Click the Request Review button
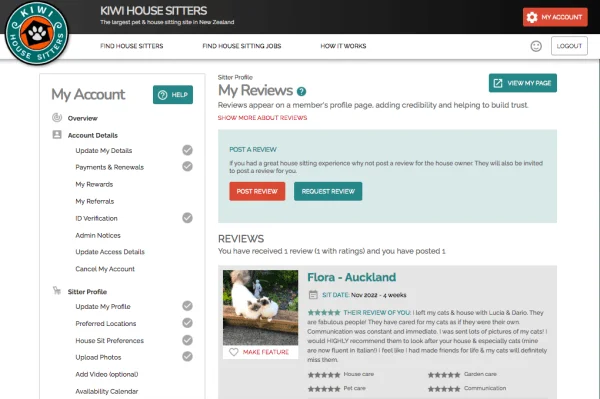The width and height of the screenshot is (600, 399). tap(328, 191)
